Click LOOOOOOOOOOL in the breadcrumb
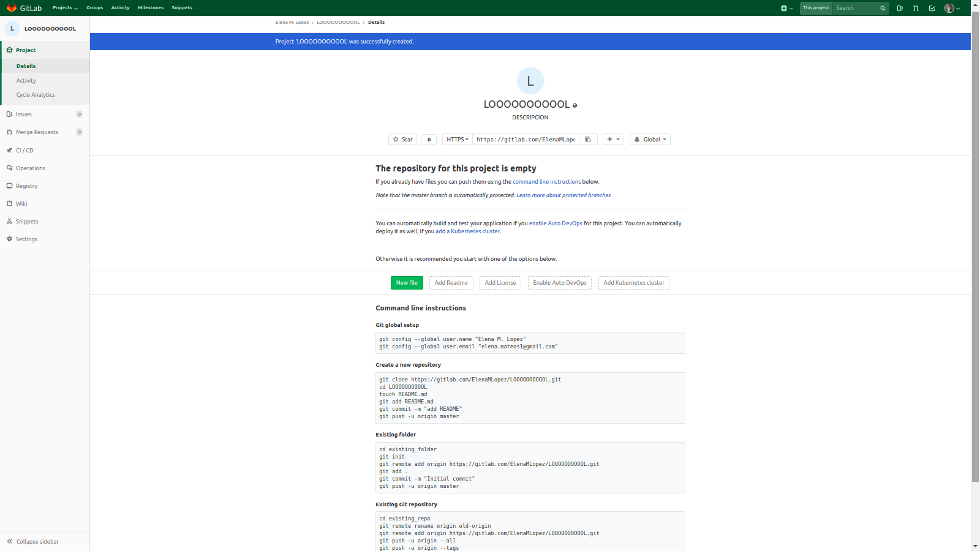The height and width of the screenshot is (551, 980). point(338,23)
